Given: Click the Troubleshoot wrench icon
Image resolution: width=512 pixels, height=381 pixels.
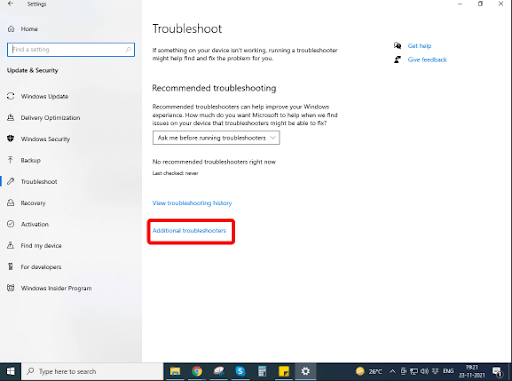Looking at the screenshot, I should 11,181.
